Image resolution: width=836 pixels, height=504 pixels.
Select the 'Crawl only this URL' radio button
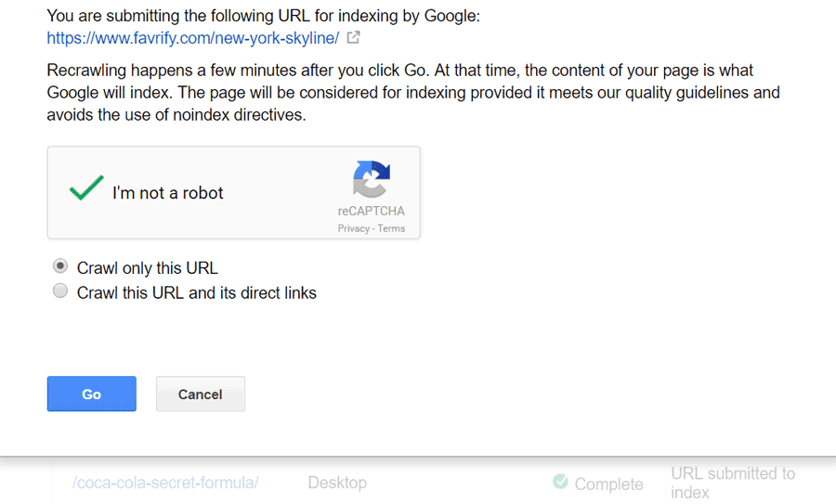coord(60,266)
